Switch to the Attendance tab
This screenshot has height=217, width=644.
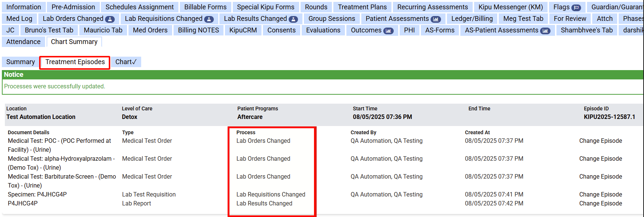coord(23,42)
